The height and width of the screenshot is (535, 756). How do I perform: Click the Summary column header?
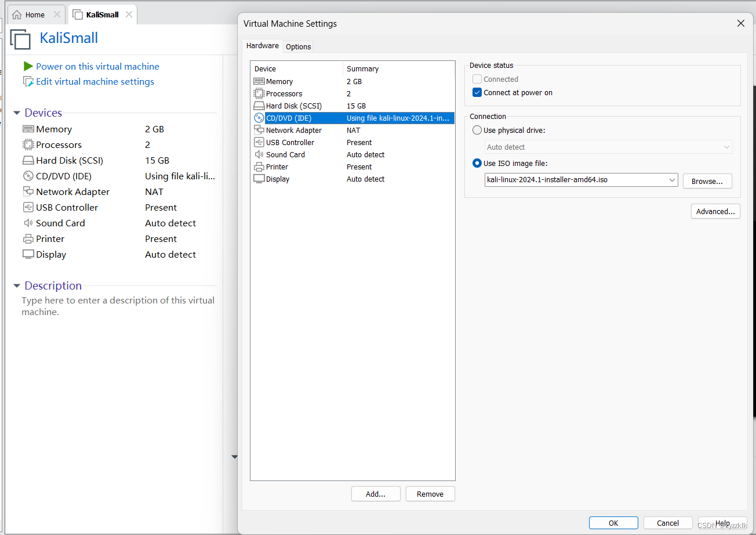pos(399,68)
